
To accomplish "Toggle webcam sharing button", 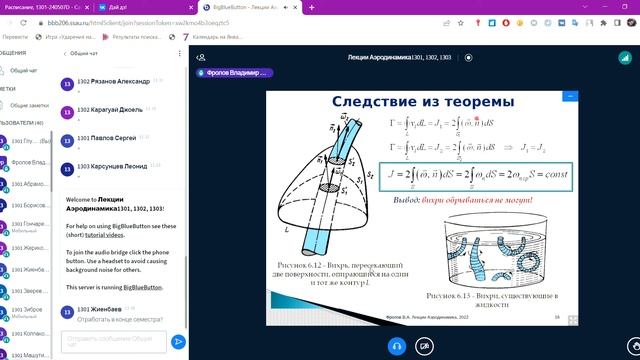I will tap(424, 347).
